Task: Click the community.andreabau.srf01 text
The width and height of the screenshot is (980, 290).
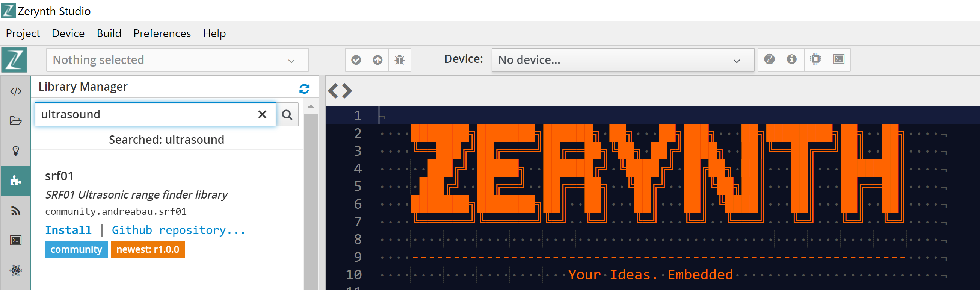Action: point(116,211)
